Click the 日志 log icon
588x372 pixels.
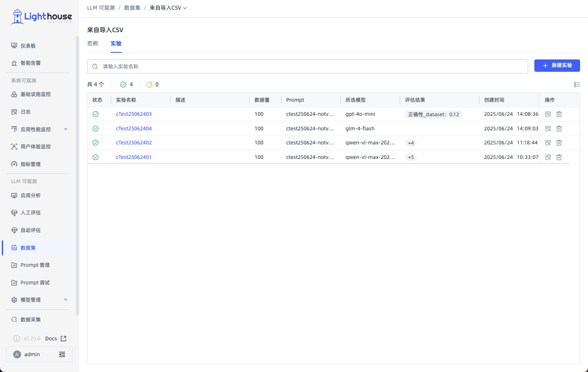(x=14, y=112)
